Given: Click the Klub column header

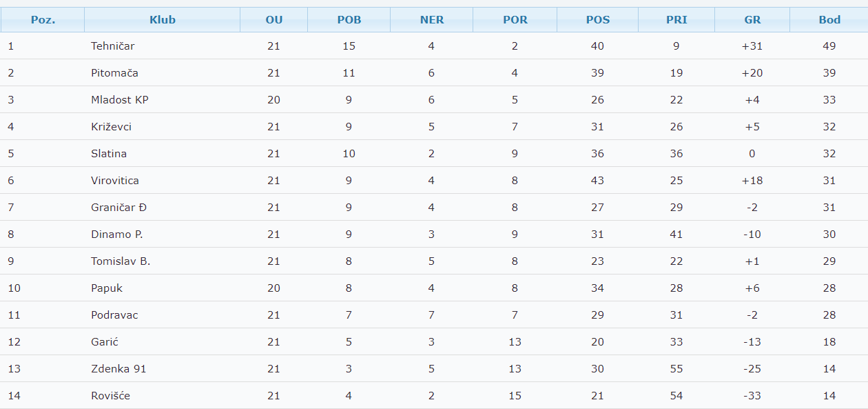Looking at the screenshot, I should point(163,20).
